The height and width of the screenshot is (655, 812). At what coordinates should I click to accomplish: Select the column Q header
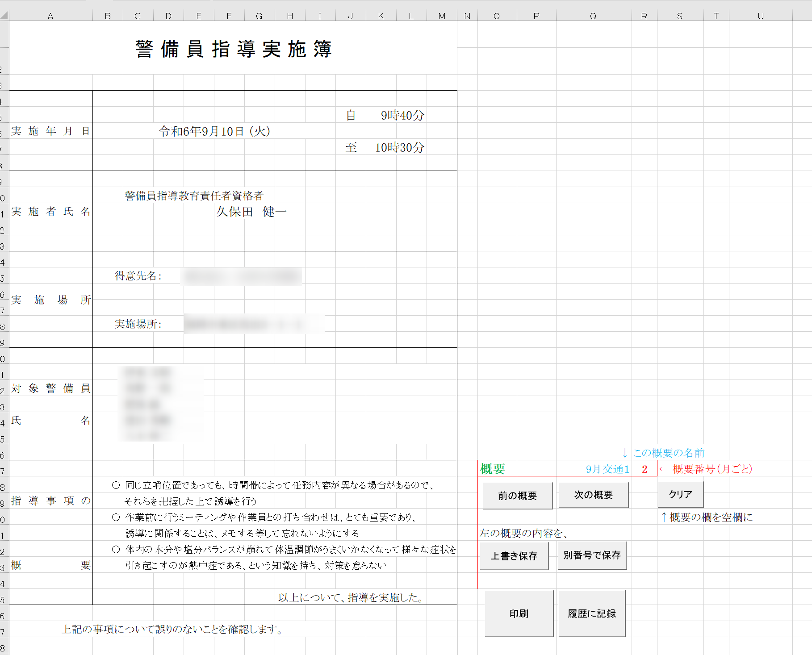click(593, 16)
